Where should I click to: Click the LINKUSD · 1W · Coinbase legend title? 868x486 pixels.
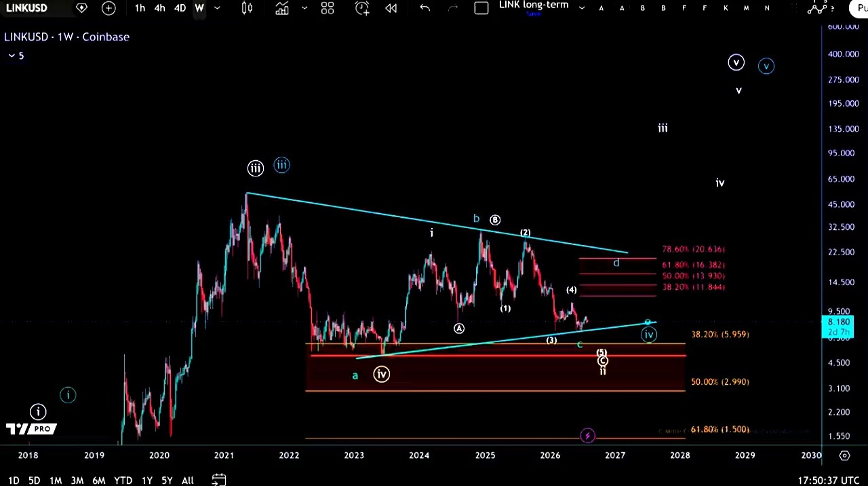pyautogui.click(x=66, y=37)
